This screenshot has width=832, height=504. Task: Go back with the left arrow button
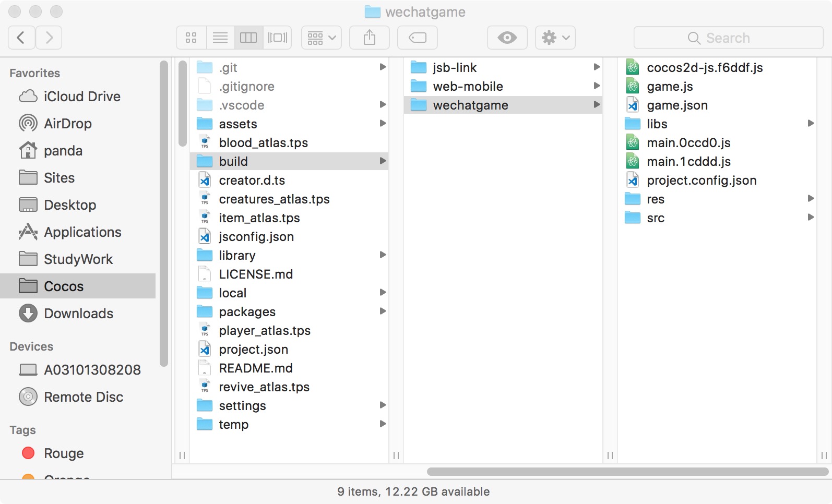point(21,38)
